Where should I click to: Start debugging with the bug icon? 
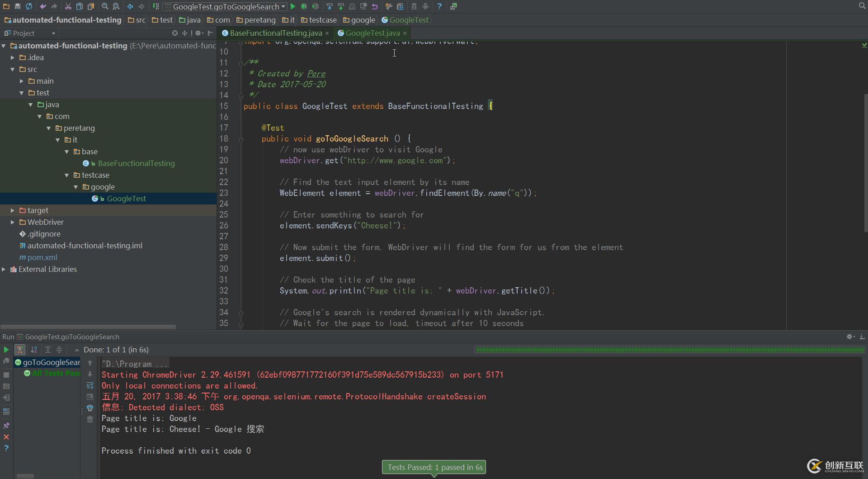click(304, 6)
